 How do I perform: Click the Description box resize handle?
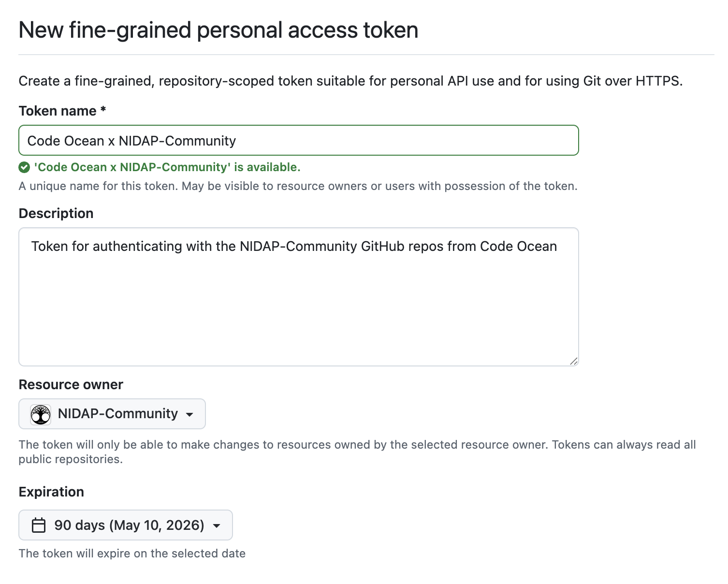pyautogui.click(x=573, y=361)
